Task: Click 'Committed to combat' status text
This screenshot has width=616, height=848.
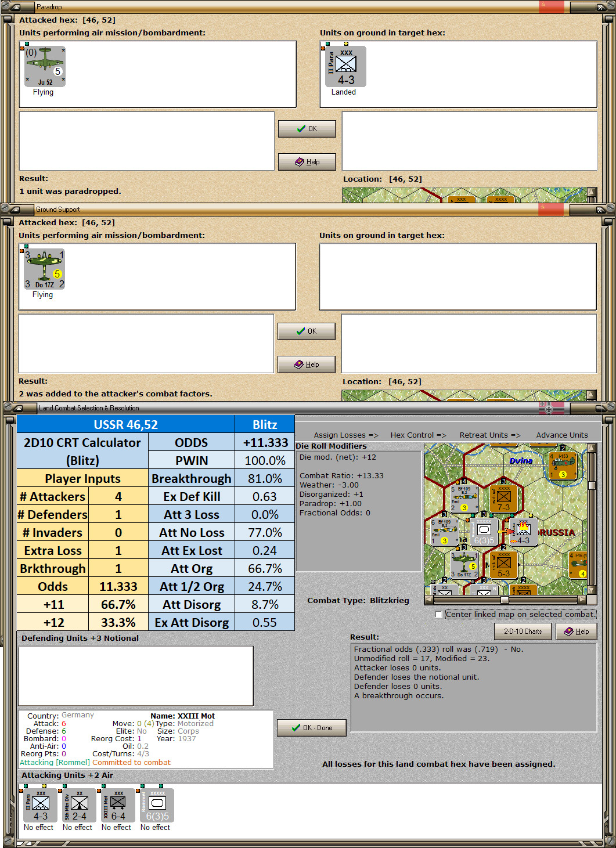Action: tap(131, 762)
